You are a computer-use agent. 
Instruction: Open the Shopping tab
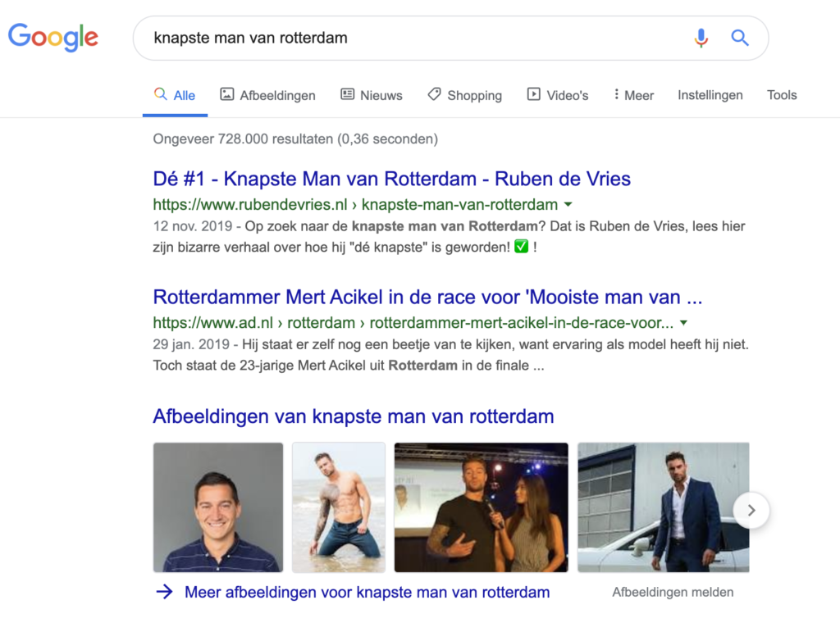pos(464,95)
